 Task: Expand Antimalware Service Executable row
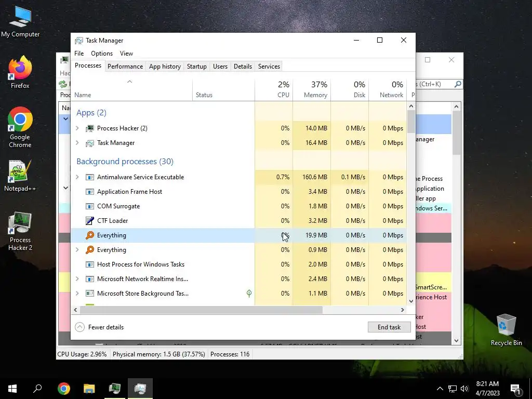point(77,177)
